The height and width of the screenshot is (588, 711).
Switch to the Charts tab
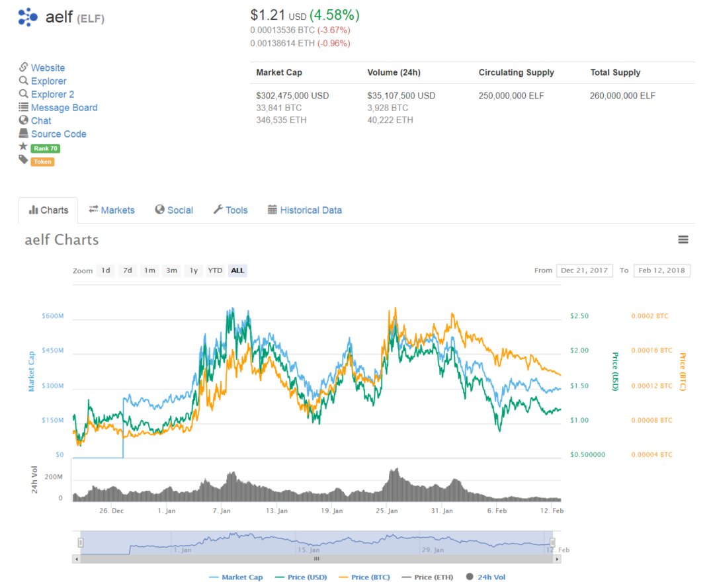pos(48,210)
